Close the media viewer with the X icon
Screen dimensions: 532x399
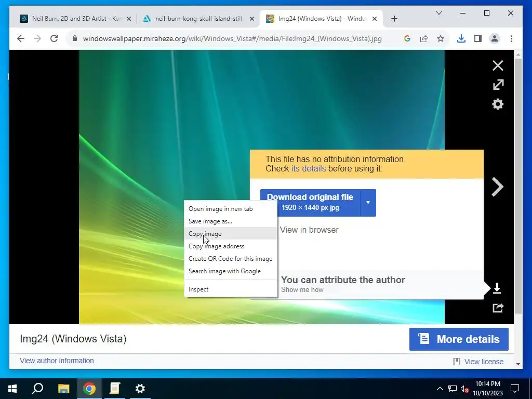click(498, 65)
